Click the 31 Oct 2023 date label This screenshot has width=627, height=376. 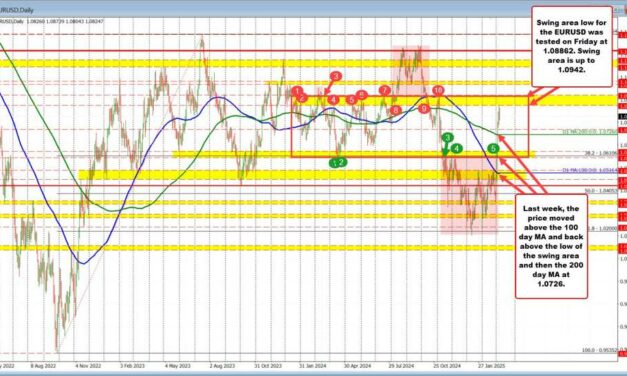(267, 366)
